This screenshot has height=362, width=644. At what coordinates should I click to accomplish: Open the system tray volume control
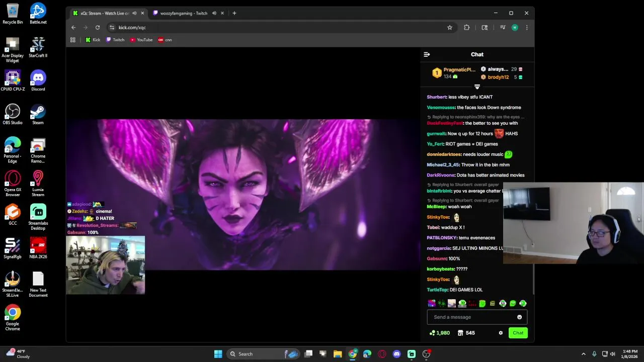click(x=612, y=354)
